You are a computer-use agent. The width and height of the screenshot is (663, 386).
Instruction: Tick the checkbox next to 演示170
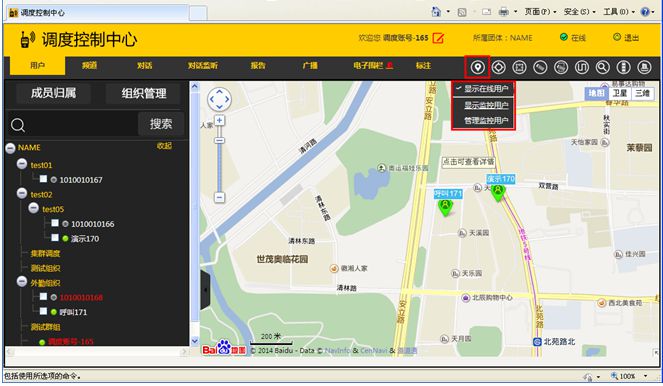coord(55,238)
